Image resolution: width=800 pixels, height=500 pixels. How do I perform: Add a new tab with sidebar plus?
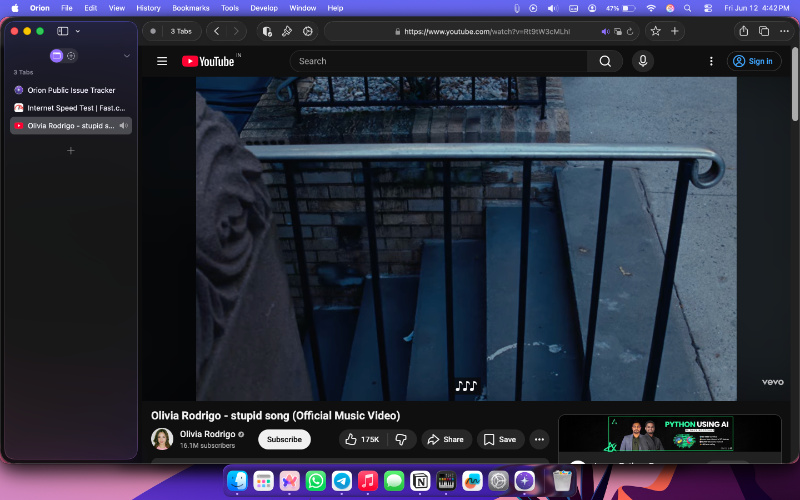pos(71,151)
